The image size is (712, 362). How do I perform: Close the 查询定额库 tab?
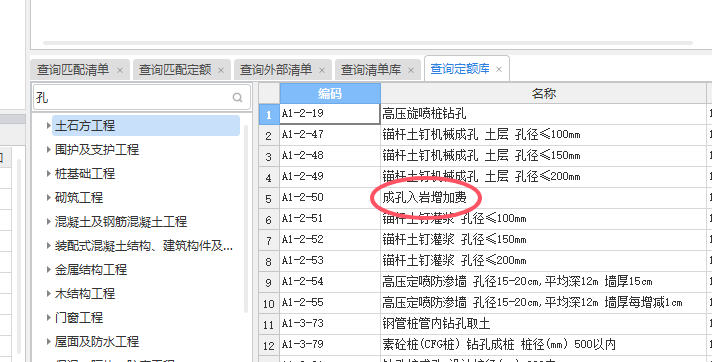coord(499,69)
